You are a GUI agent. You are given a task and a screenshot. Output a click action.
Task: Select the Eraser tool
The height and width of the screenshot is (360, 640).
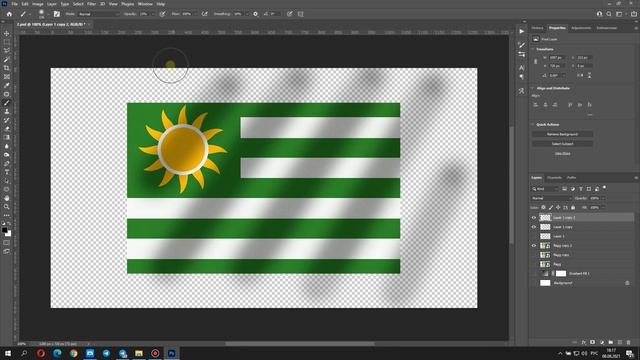(x=7, y=129)
